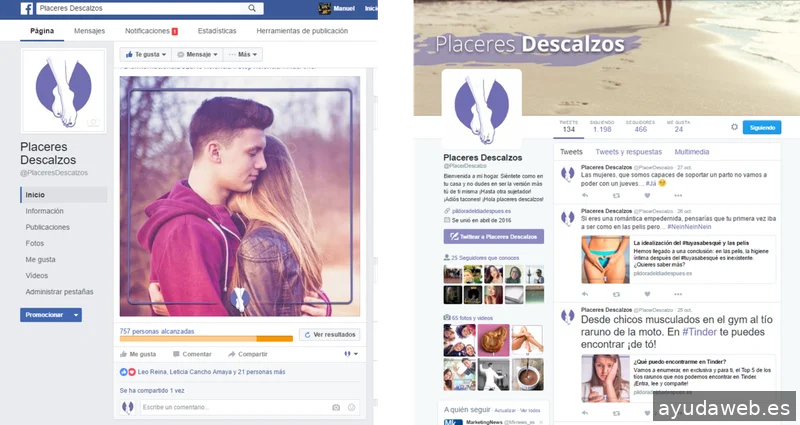
Task: Click the 'Ver resultados' button
Action: (x=330, y=335)
